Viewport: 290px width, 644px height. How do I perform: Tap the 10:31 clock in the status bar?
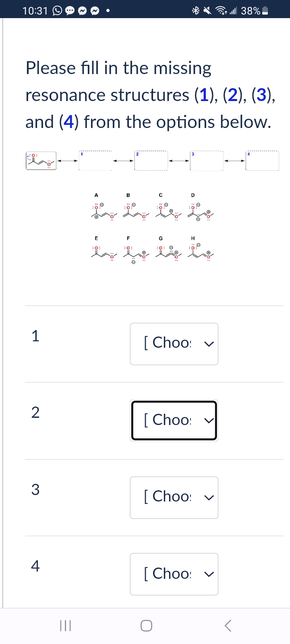tap(34, 10)
